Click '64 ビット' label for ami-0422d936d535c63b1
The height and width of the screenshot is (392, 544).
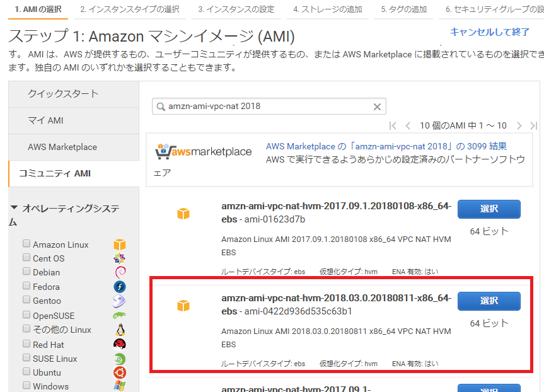489,323
